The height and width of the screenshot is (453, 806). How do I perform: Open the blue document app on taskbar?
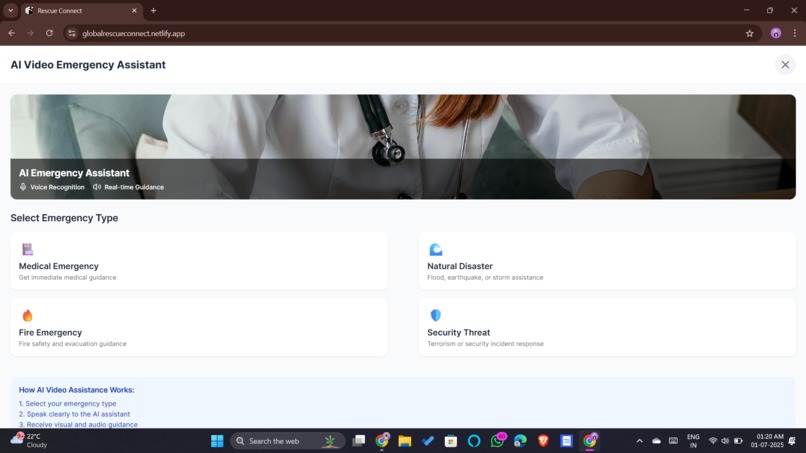[566, 441]
